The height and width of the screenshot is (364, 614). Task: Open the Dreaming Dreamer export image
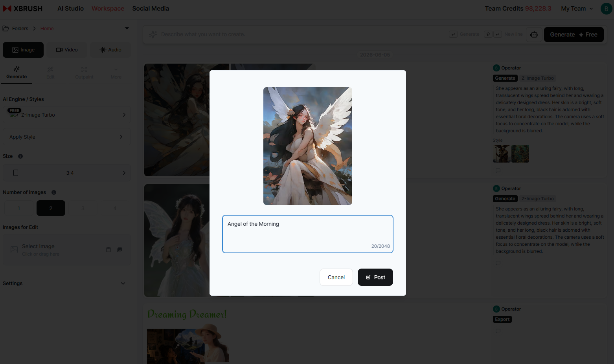click(188, 335)
